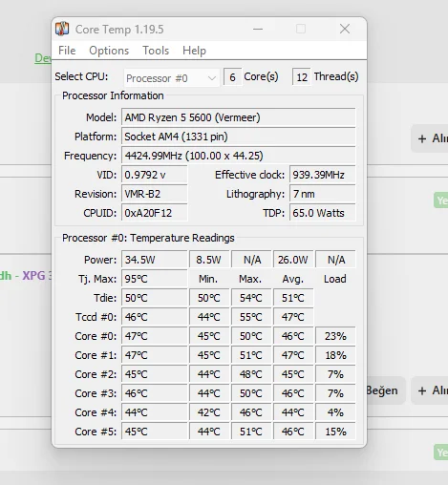Click the Tdie max value 54°C
This screenshot has width=448, height=485.
coord(251,298)
